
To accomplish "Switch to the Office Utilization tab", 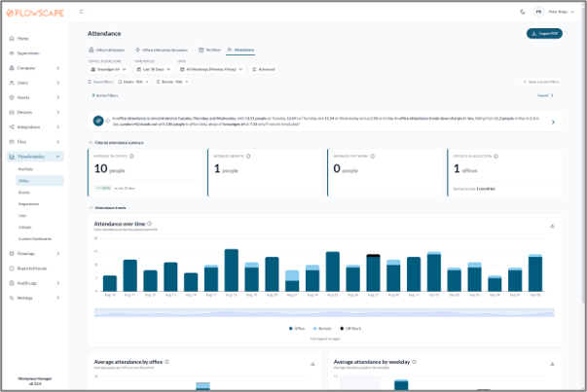I will pos(107,50).
